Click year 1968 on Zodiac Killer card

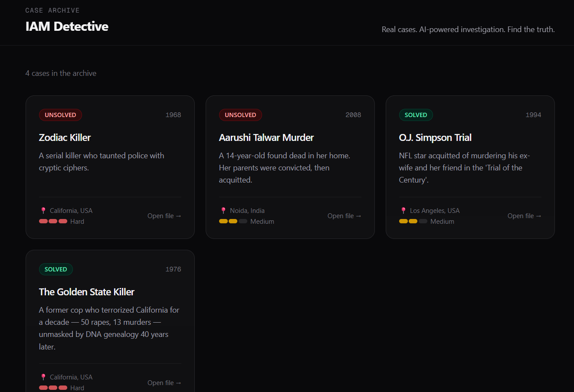173,115
